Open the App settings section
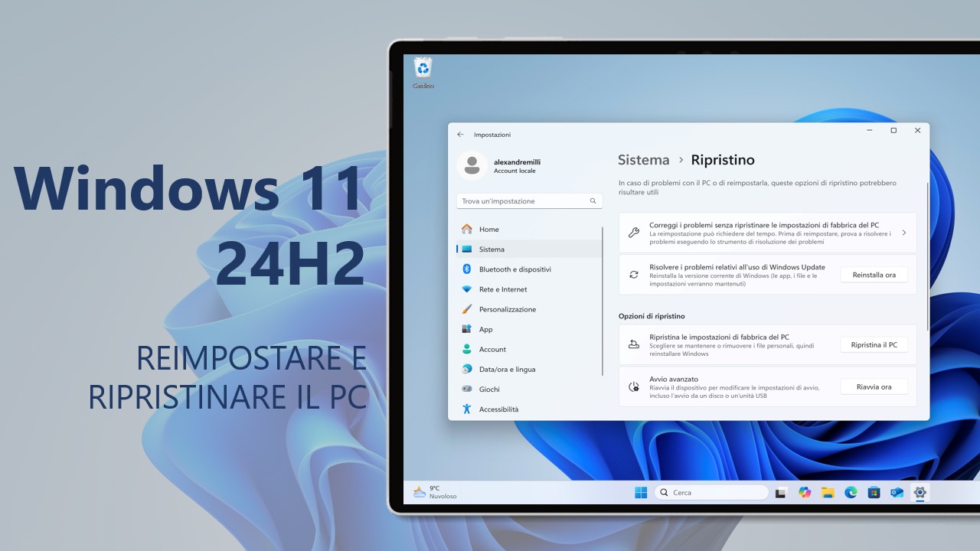 (x=529, y=329)
